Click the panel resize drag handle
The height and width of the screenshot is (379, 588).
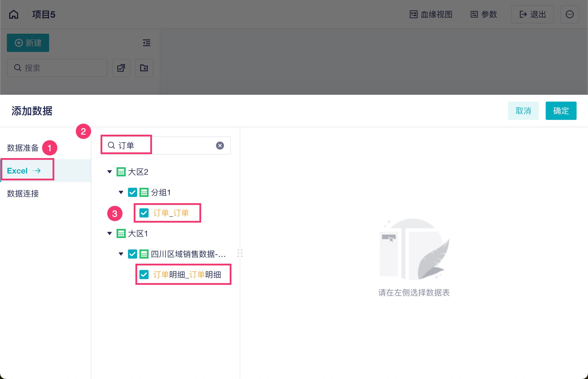pyautogui.click(x=240, y=253)
